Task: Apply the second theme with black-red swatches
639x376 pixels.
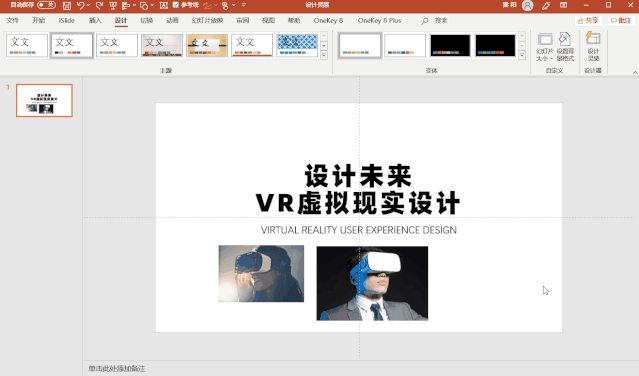Action: (72, 46)
